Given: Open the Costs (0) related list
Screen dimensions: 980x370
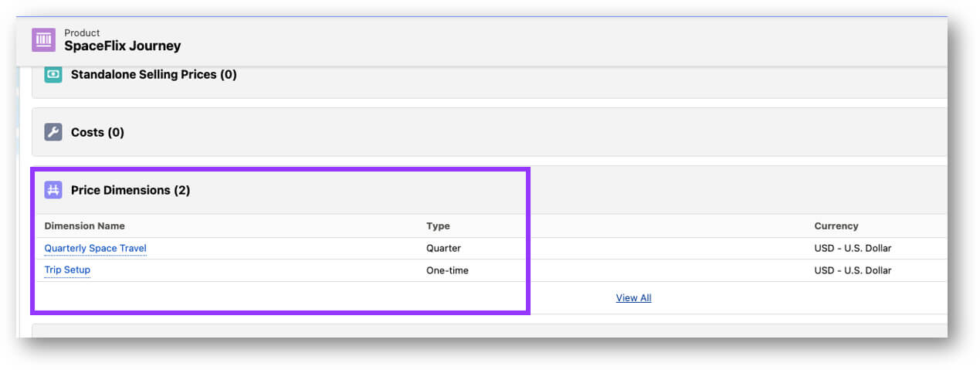Looking at the screenshot, I should click(x=97, y=133).
